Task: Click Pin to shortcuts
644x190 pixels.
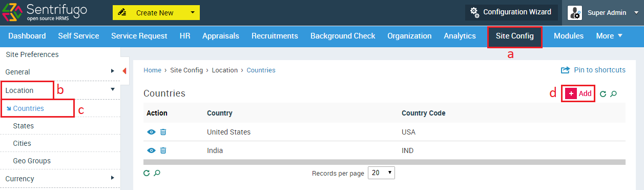Action: tap(593, 70)
